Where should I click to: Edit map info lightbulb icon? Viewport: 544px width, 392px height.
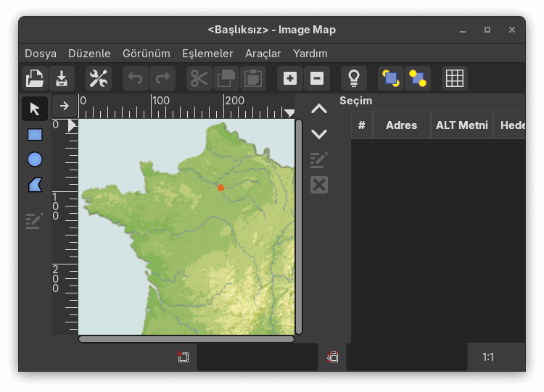[354, 78]
